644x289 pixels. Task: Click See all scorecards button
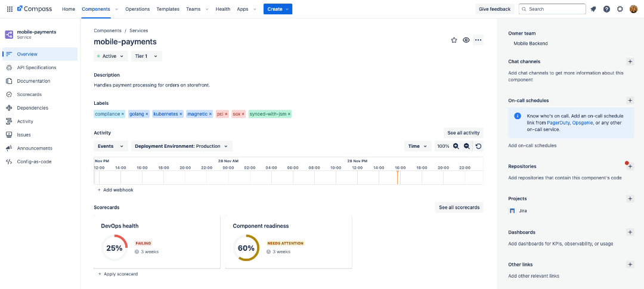pos(459,207)
